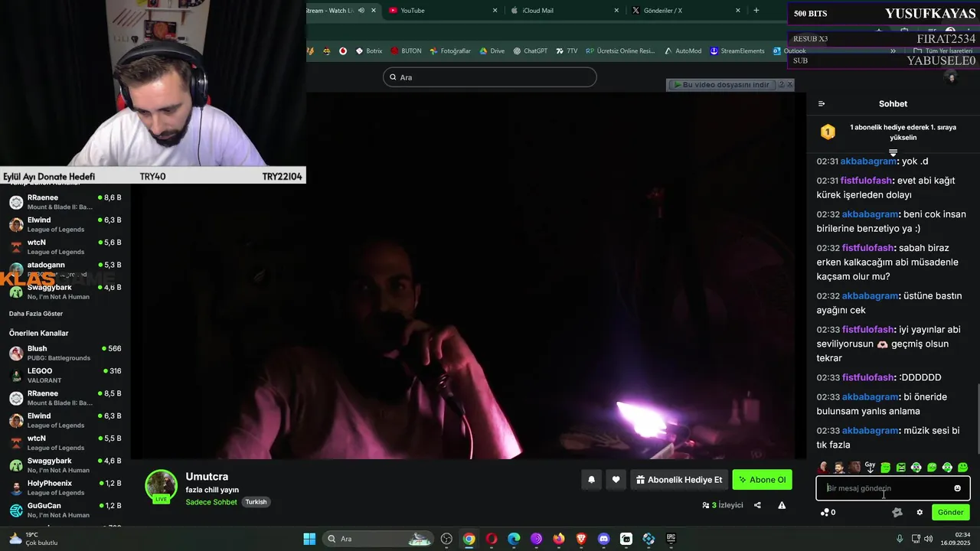Viewport: 980px width, 551px height.
Task: Open the ChatGPT bookmark
Action: 530,51
